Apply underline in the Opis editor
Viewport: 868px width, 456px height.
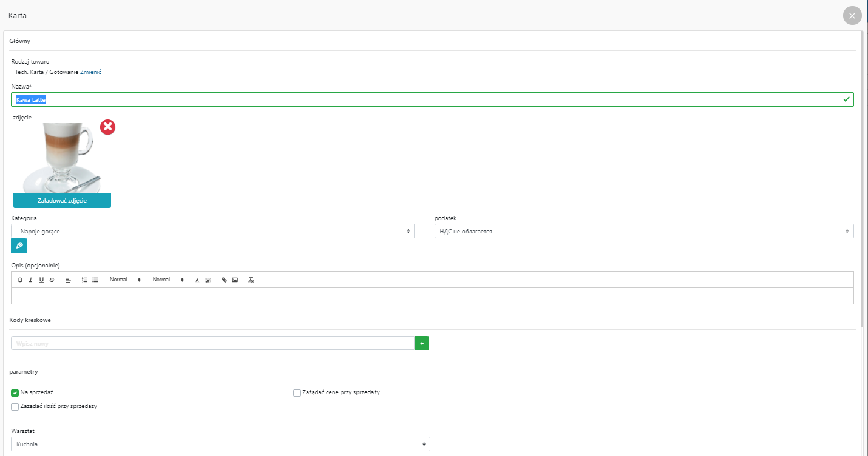(41, 280)
